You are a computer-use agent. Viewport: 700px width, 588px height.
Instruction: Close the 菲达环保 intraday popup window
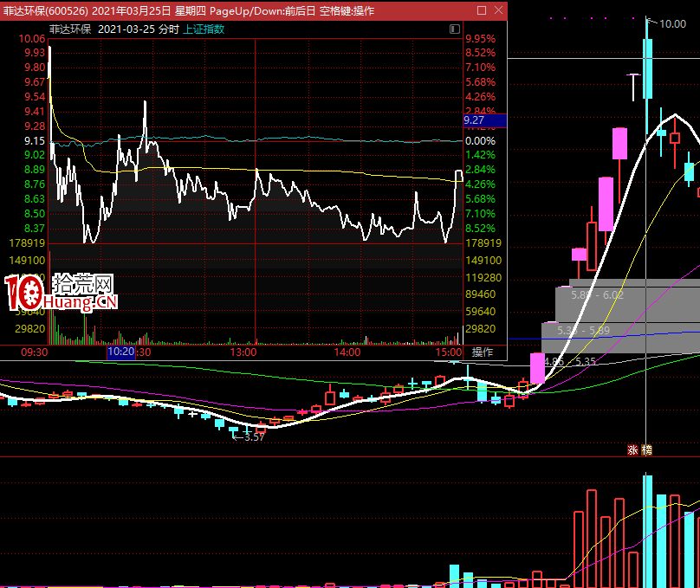click(x=499, y=10)
